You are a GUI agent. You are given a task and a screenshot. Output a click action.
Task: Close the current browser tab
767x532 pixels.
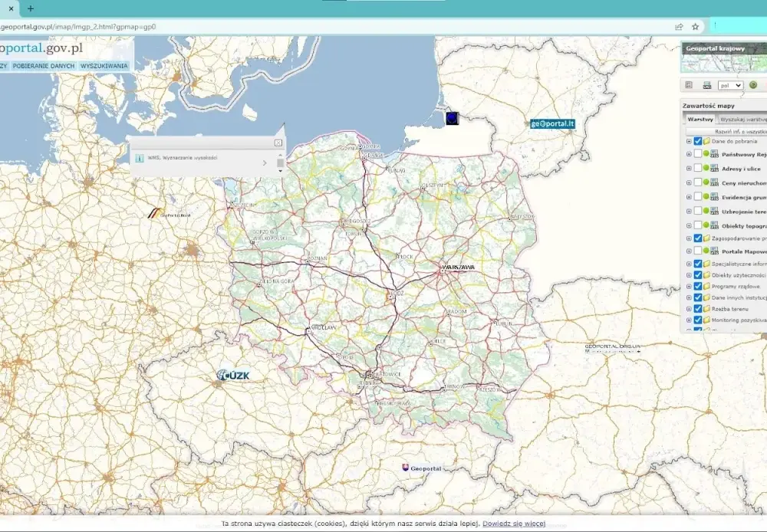tap(11, 8)
